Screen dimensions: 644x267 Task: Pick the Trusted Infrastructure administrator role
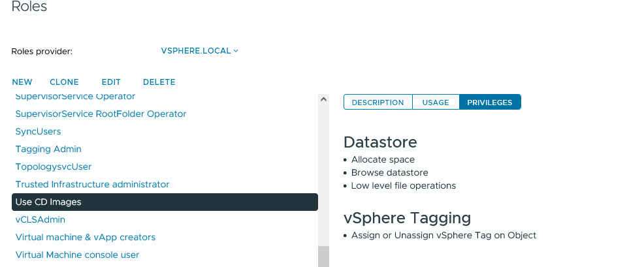point(92,184)
